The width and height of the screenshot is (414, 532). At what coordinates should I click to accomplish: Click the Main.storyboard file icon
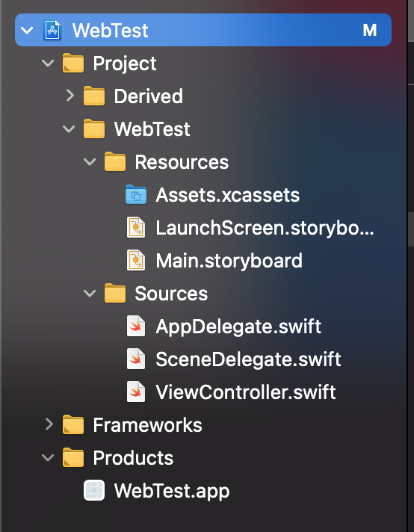[136, 261]
